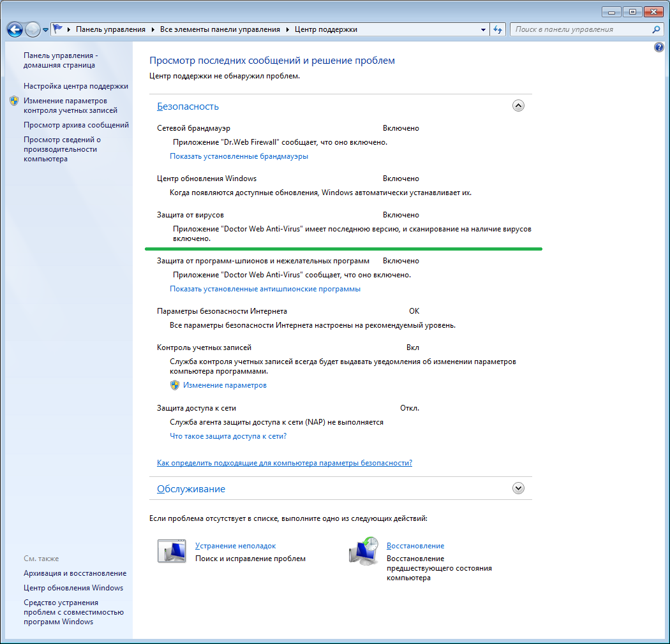This screenshot has width=670, height=644.
Task: Open the address bar dropdown arrow
Action: click(x=483, y=29)
